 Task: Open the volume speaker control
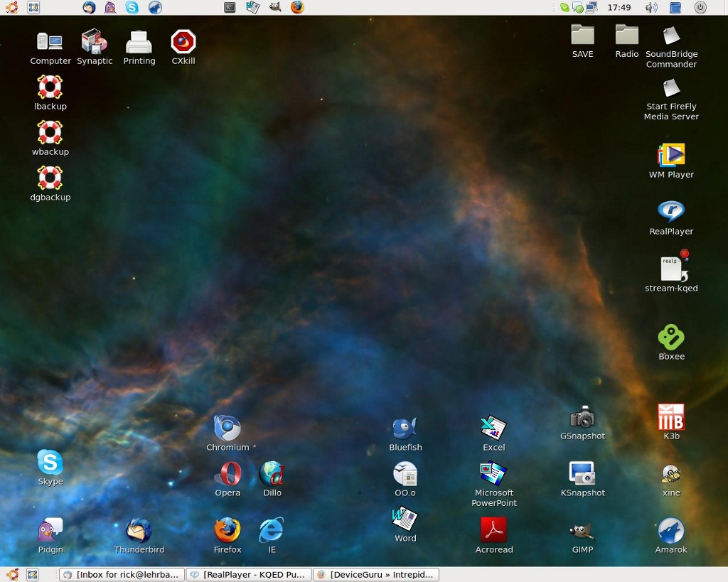[651, 7]
